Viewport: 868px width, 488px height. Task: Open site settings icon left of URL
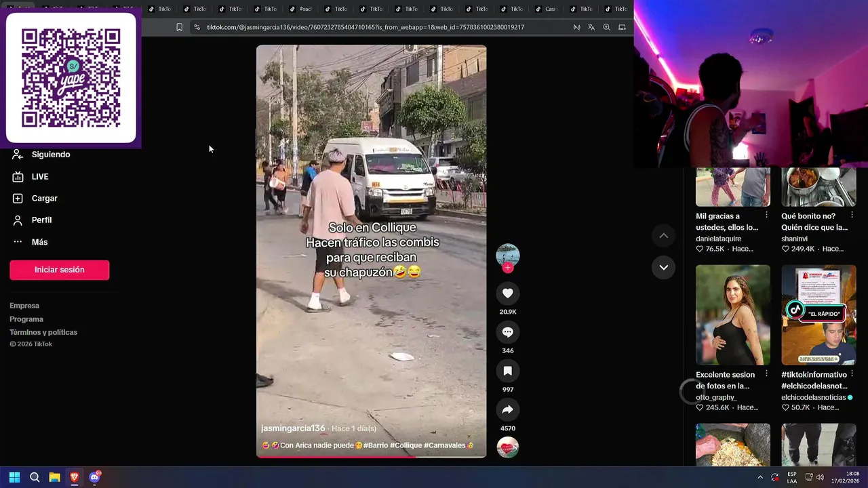tap(197, 27)
